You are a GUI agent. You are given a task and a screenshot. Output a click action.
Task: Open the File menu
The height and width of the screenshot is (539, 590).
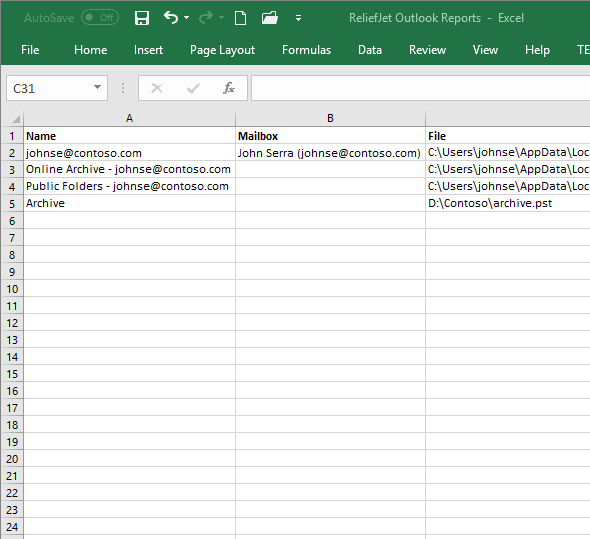[x=30, y=50]
